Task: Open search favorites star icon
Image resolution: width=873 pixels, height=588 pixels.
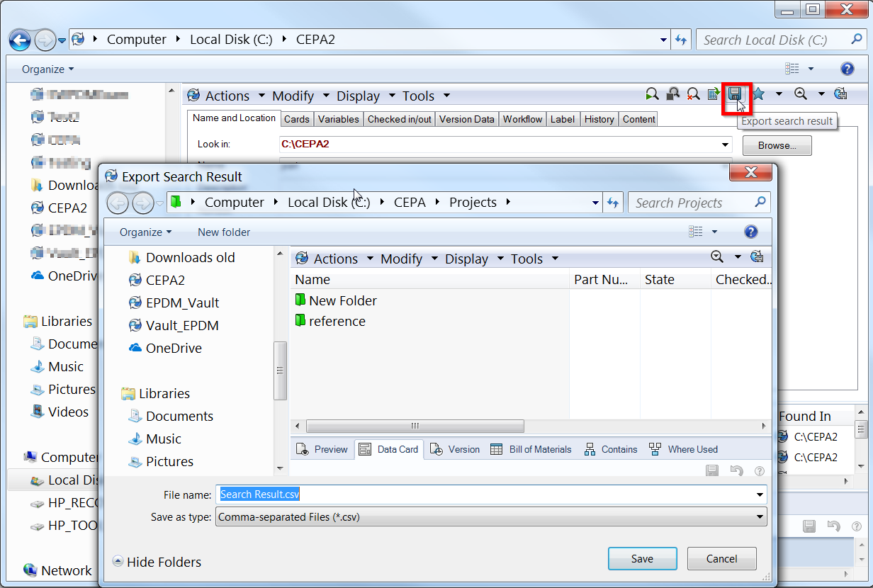Action: (758, 94)
